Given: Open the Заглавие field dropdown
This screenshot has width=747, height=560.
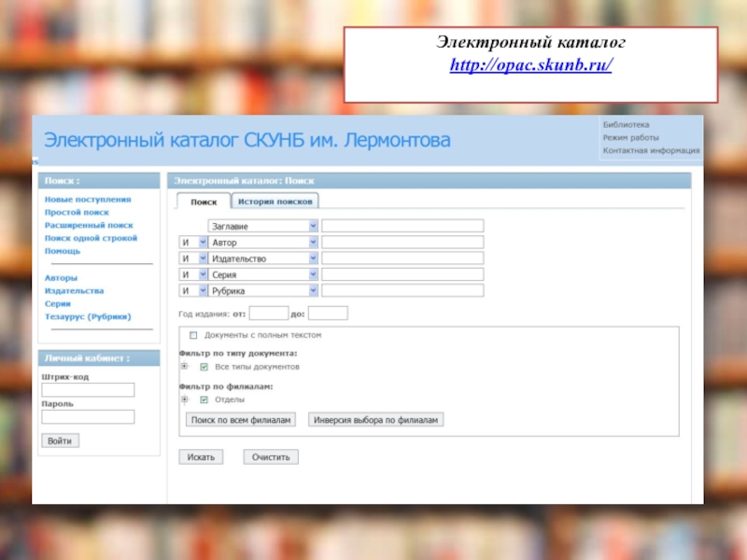Looking at the screenshot, I should tap(313, 226).
